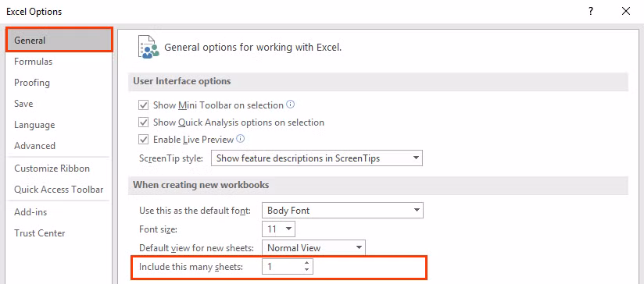Select the Proofing category

point(32,83)
